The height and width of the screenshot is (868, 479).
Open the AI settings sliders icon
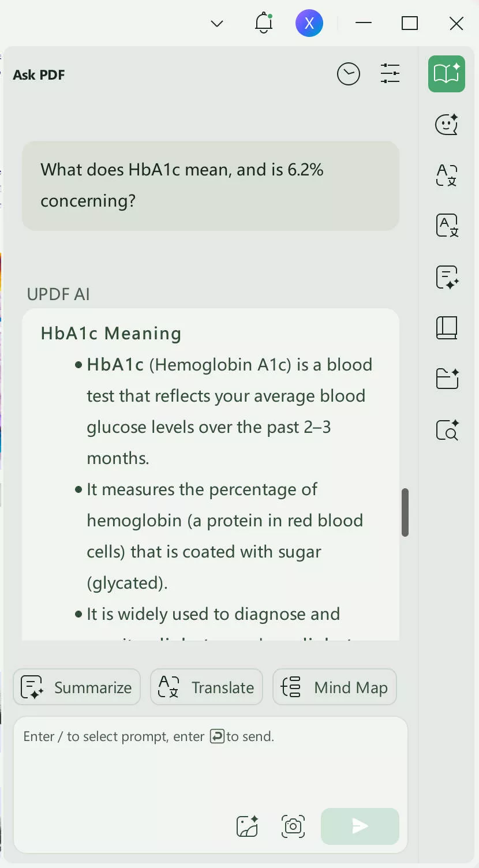pos(390,74)
